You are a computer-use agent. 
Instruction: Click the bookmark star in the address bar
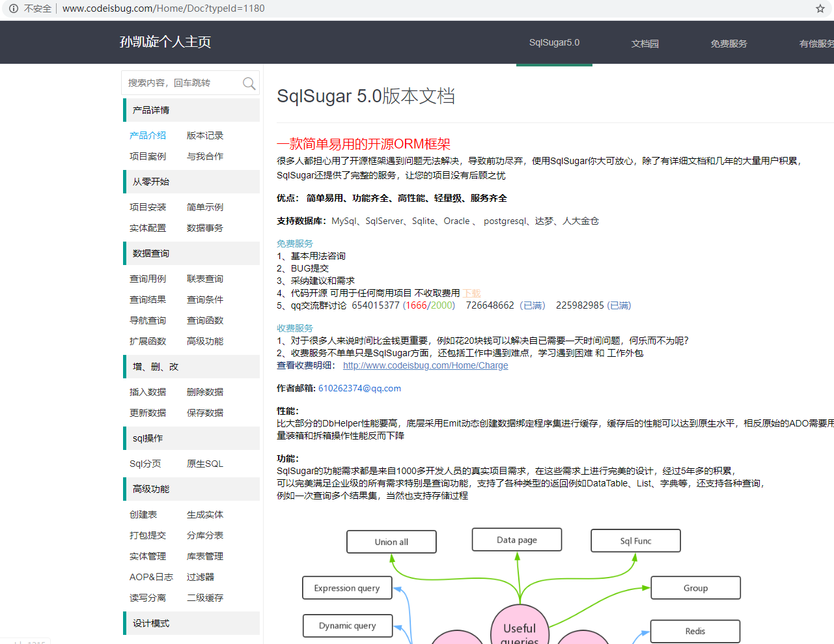820,8
